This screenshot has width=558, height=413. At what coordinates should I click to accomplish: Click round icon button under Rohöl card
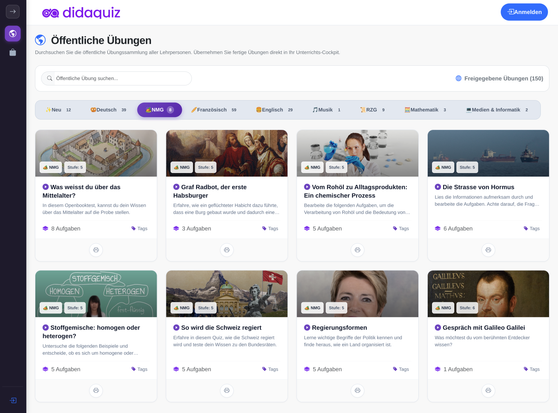pos(358,250)
